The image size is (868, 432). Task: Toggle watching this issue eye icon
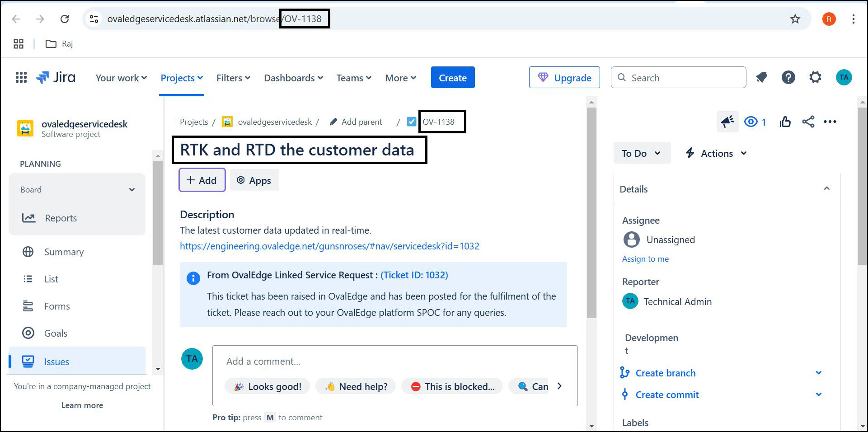coord(751,122)
